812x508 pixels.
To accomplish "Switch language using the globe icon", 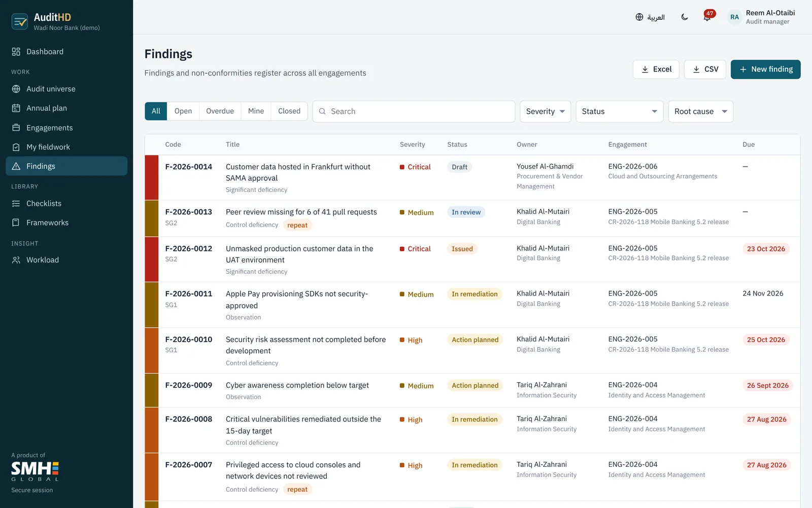I will tap(639, 17).
